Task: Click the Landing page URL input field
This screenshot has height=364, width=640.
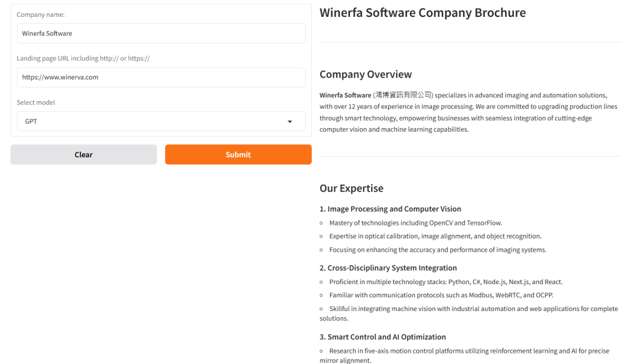Action: coord(161,77)
